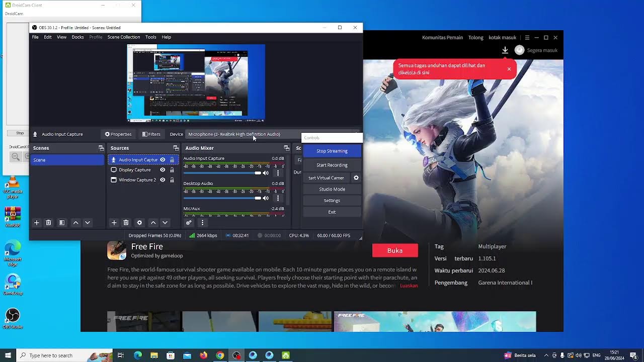Viewport: 644px width, 362px height.
Task: Pop out the Audio Mixer dock
Action: (287, 148)
